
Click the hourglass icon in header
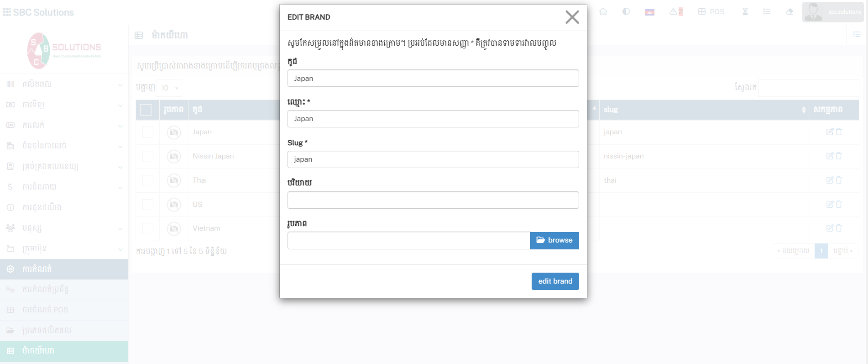(745, 12)
